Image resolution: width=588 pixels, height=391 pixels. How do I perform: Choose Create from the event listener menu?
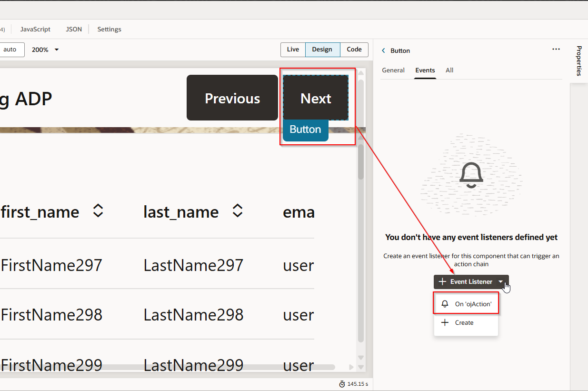tap(464, 322)
